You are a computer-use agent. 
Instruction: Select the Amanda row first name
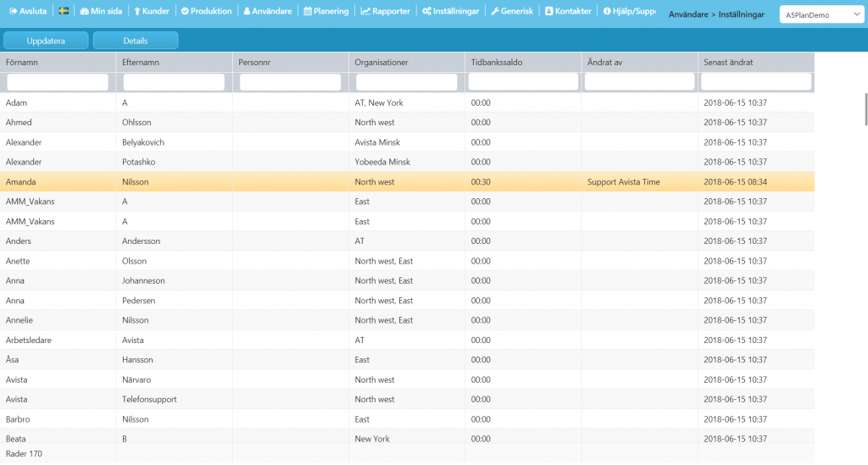[x=20, y=182]
